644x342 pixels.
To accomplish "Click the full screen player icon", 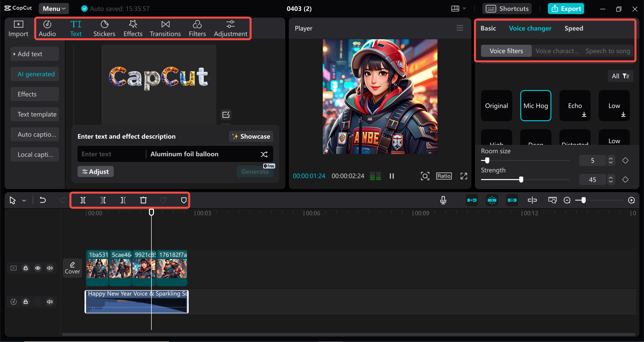I will [464, 176].
